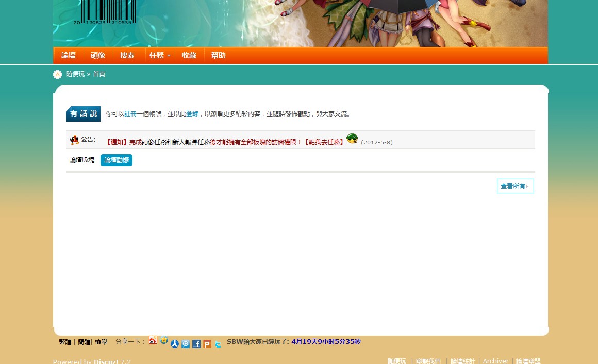Click the 註冊 link

tap(130, 114)
